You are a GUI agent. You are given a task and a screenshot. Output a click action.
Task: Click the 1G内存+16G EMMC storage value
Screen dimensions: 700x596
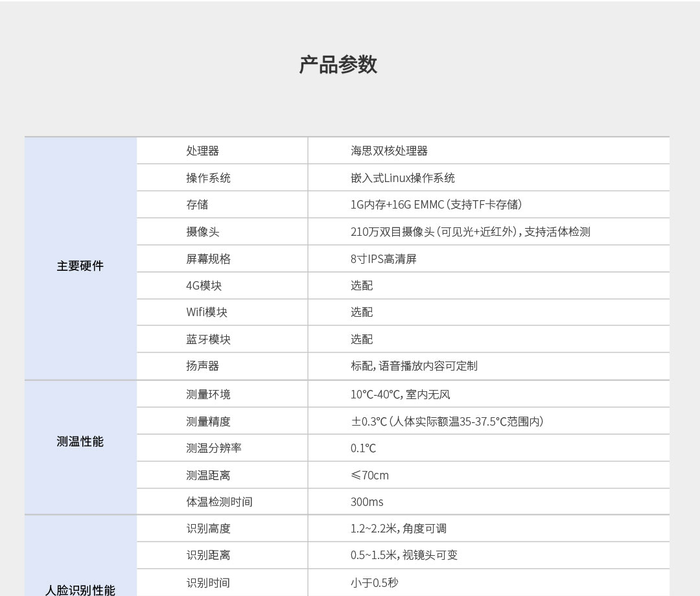(436, 205)
